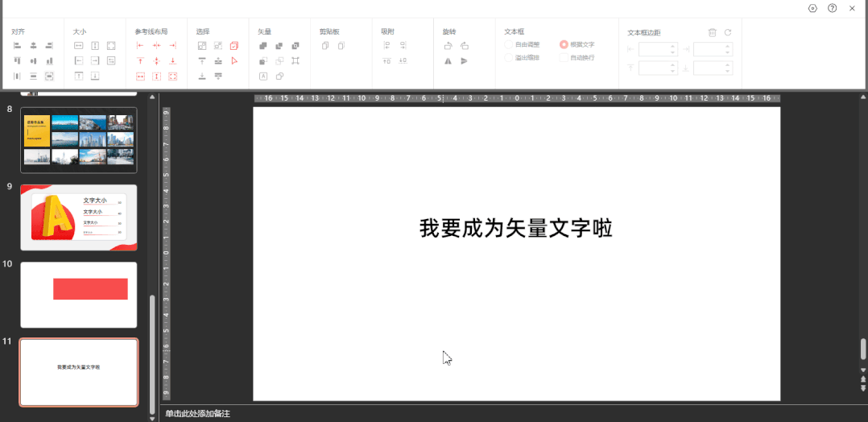Enable the 自动换行 checkbox
This screenshot has width=868, height=422.
click(x=564, y=58)
